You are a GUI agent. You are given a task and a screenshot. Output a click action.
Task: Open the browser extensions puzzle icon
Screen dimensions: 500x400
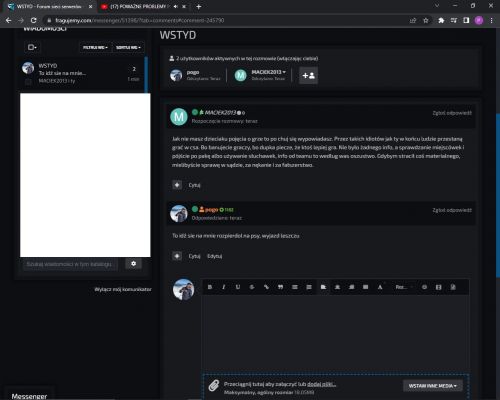pos(441,20)
